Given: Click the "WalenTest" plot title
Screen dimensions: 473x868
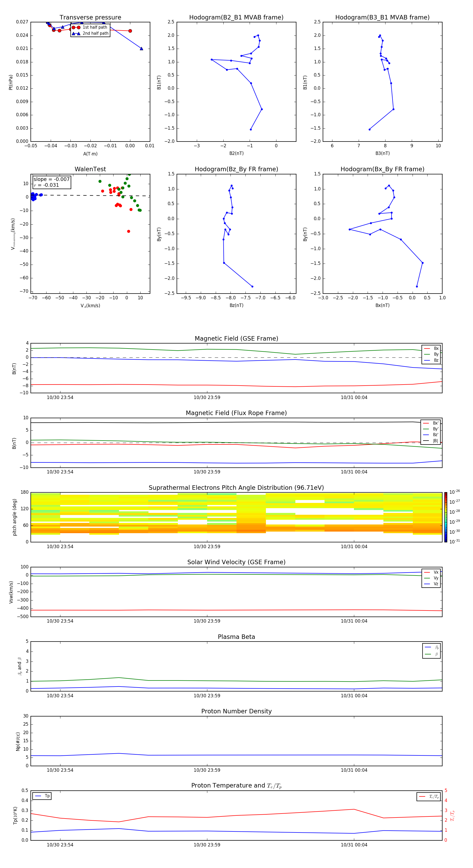Looking at the screenshot, I should 90,169.
